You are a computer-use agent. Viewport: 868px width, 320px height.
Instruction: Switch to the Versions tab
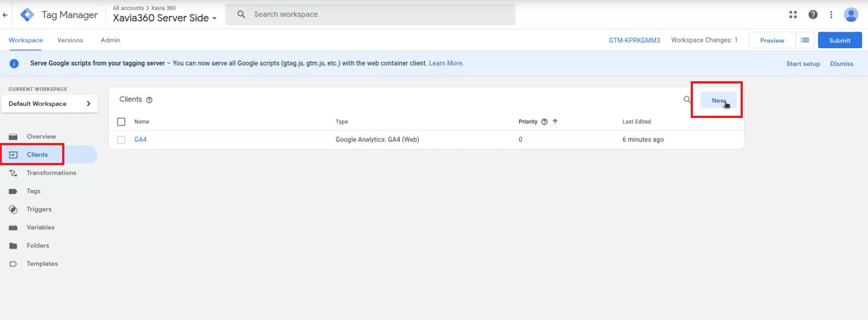[x=70, y=40]
